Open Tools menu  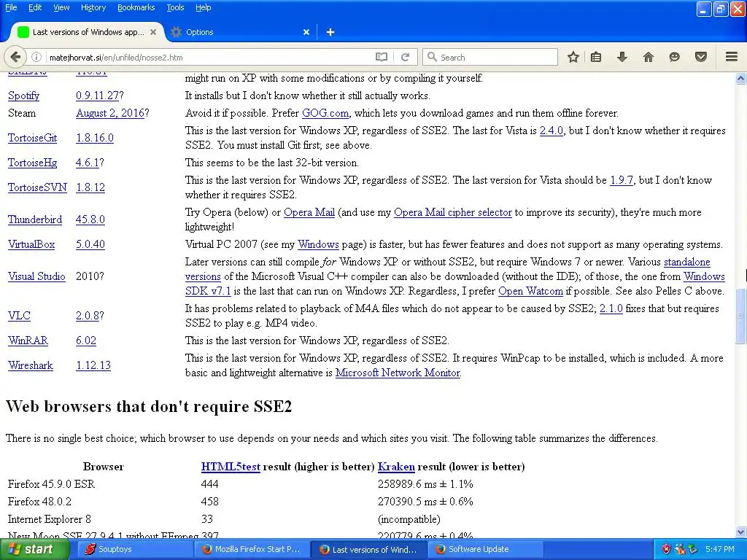click(175, 7)
